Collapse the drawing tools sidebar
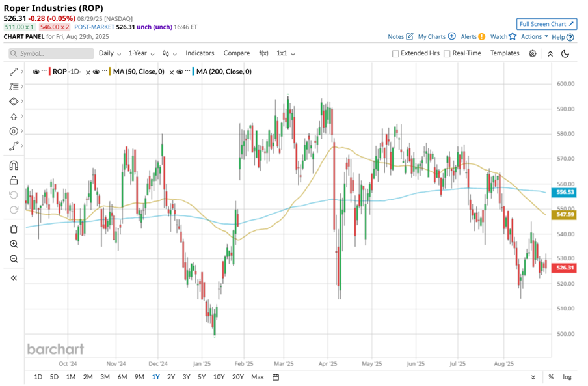The image size is (588, 386). pyautogui.click(x=14, y=278)
